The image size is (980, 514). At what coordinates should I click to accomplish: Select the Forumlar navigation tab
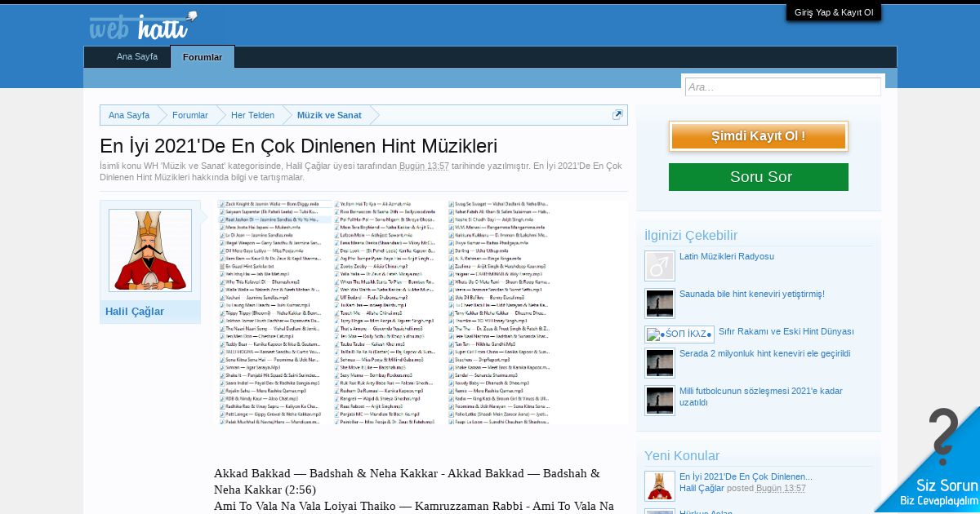pyautogui.click(x=203, y=57)
